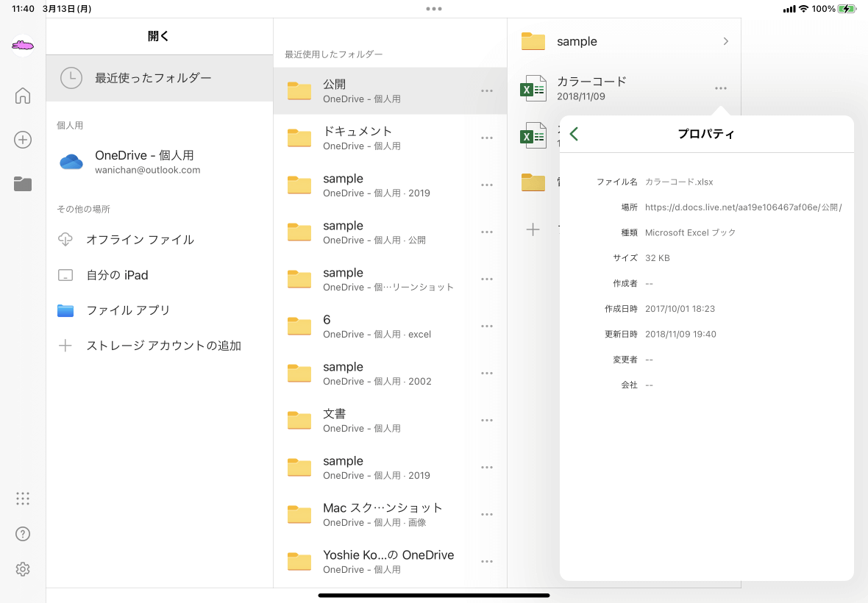The image size is (868, 603).
Task: Open more options for ドキュメント folder
Action: (486, 138)
